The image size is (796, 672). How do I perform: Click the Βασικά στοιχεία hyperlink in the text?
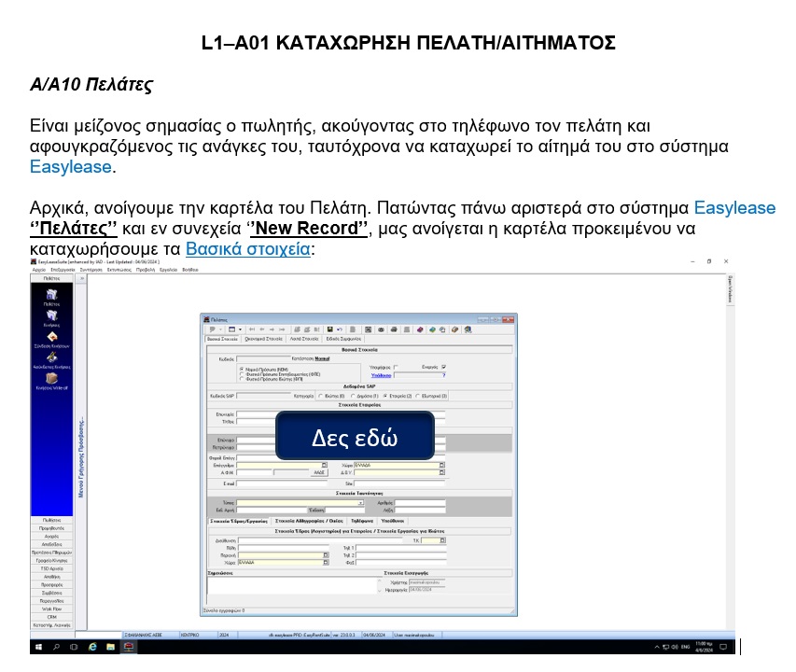pyautogui.click(x=249, y=249)
